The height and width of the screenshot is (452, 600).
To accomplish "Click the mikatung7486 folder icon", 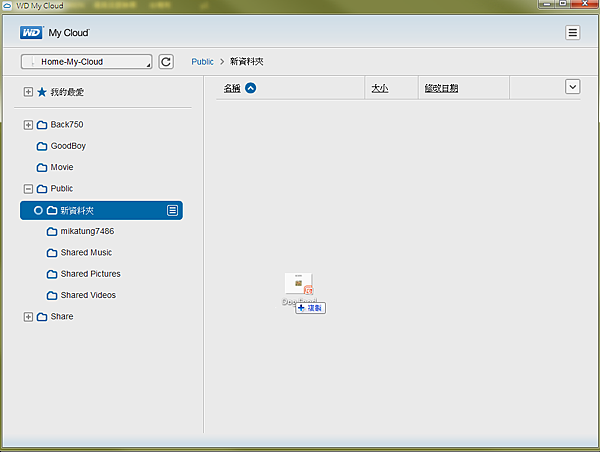I will [x=52, y=232].
